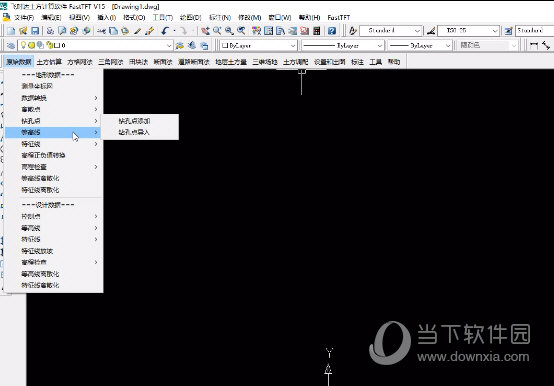
Task: Click the Undo arrow icon
Action: pyautogui.click(x=165, y=31)
